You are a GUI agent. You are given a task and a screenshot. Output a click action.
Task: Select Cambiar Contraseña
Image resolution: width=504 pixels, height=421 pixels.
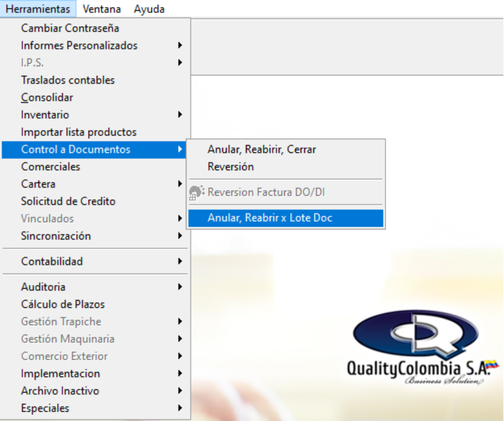click(x=95, y=28)
